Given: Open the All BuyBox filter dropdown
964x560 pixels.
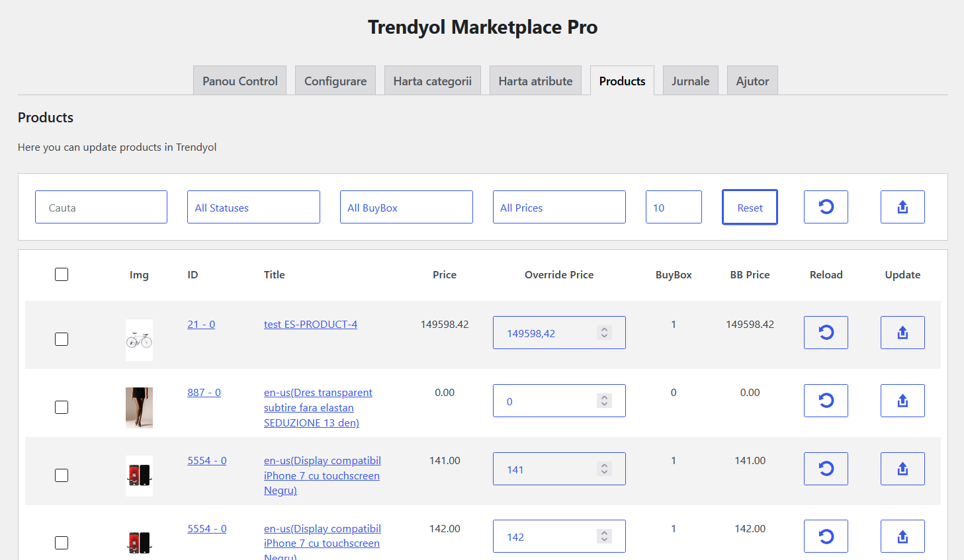Looking at the screenshot, I should [406, 207].
